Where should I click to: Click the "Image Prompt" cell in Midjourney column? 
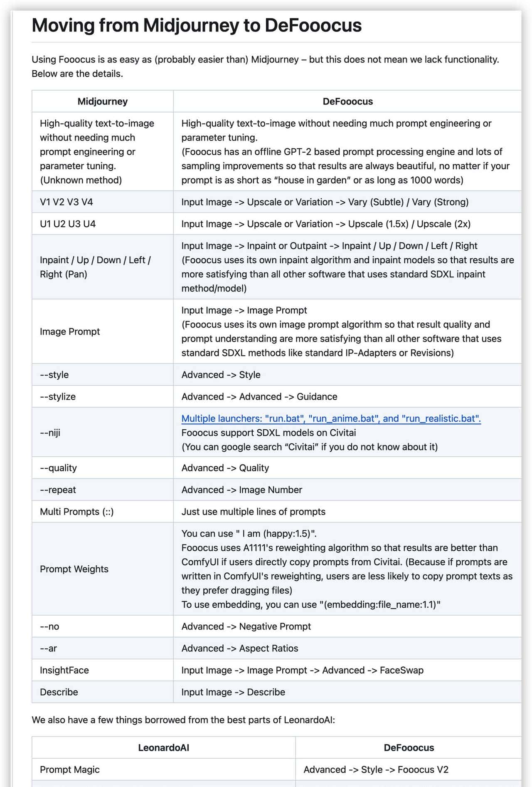coord(70,332)
